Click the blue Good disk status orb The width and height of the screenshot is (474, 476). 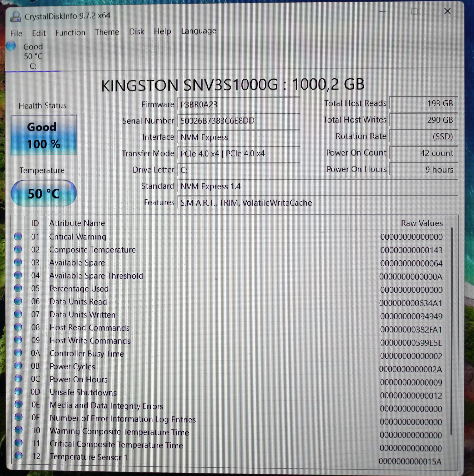click(x=11, y=46)
